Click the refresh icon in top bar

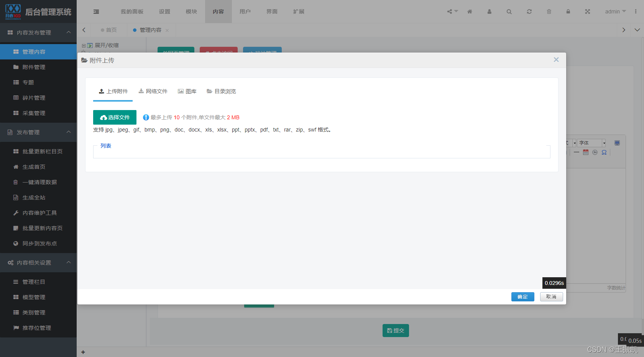[529, 12]
